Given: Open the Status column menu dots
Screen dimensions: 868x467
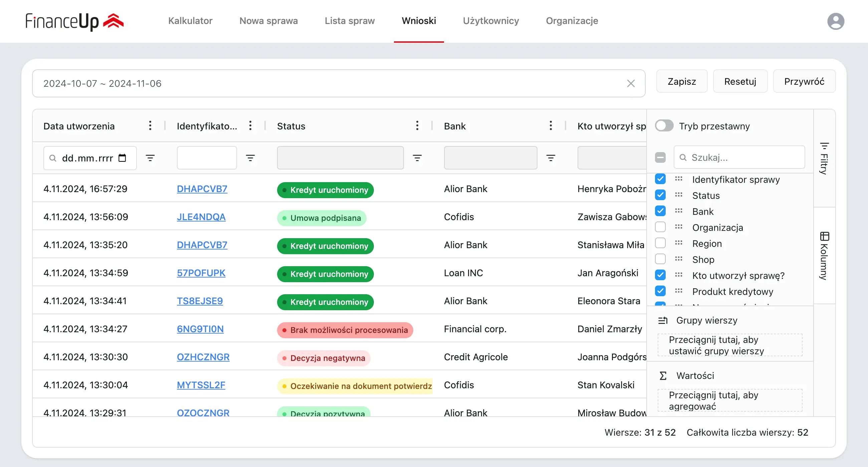Looking at the screenshot, I should tap(417, 126).
